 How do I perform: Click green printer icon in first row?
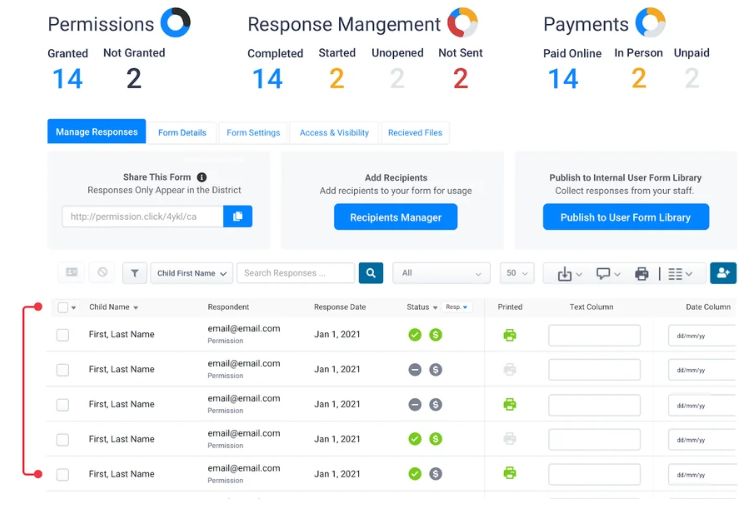pos(510,335)
